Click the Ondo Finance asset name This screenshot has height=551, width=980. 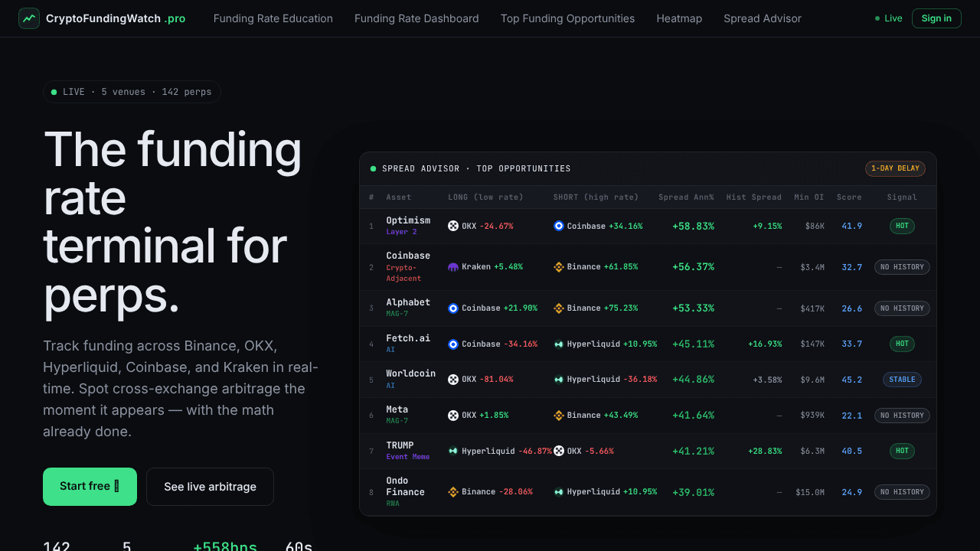(x=405, y=487)
